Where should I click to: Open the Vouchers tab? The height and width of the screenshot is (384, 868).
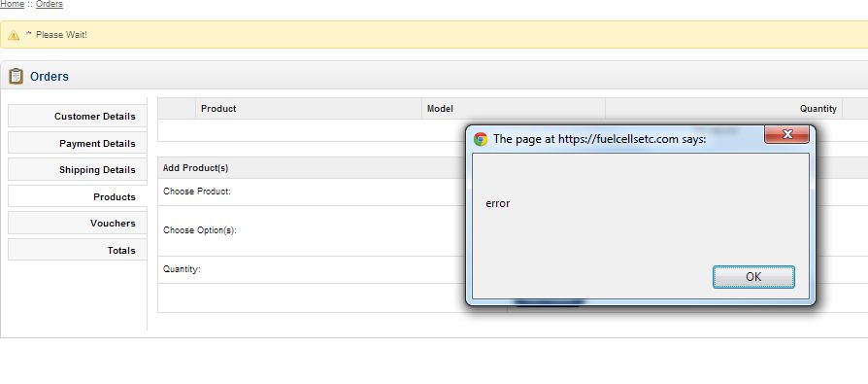[78, 223]
